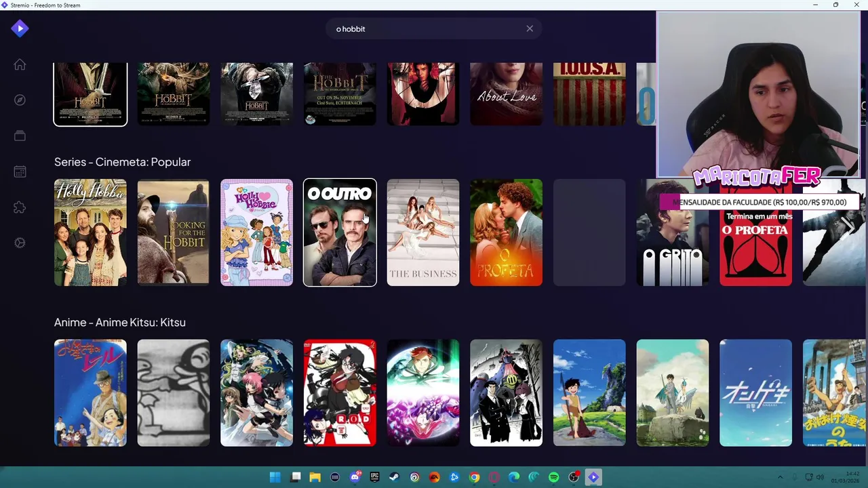This screenshot has height=488, width=868.
Task: Open Steam from the taskbar
Action: tap(395, 477)
